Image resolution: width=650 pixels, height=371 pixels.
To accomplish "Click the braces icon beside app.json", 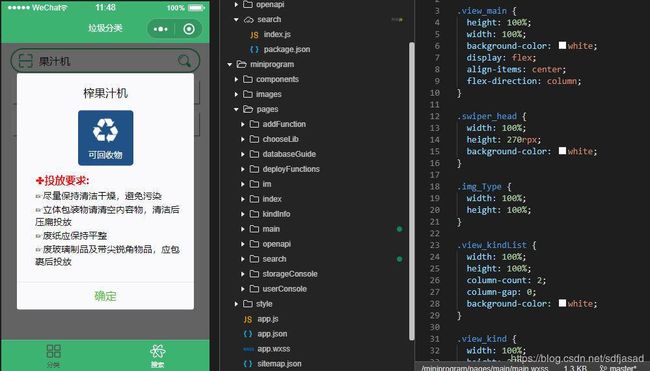I will 247,334.
